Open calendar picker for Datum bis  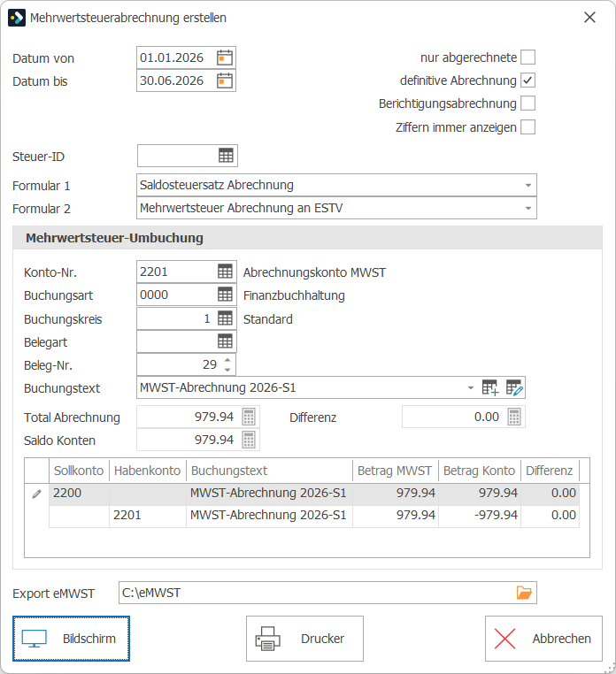click(225, 80)
